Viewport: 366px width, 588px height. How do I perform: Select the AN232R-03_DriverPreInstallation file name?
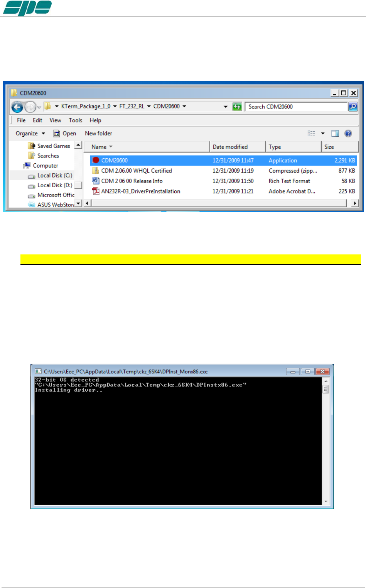tap(141, 191)
